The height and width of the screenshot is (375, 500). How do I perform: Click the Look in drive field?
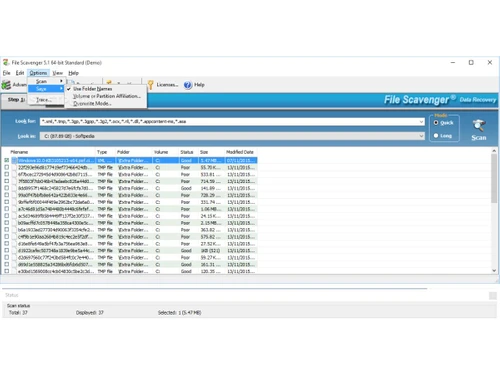pyautogui.click(x=229, y=136)
